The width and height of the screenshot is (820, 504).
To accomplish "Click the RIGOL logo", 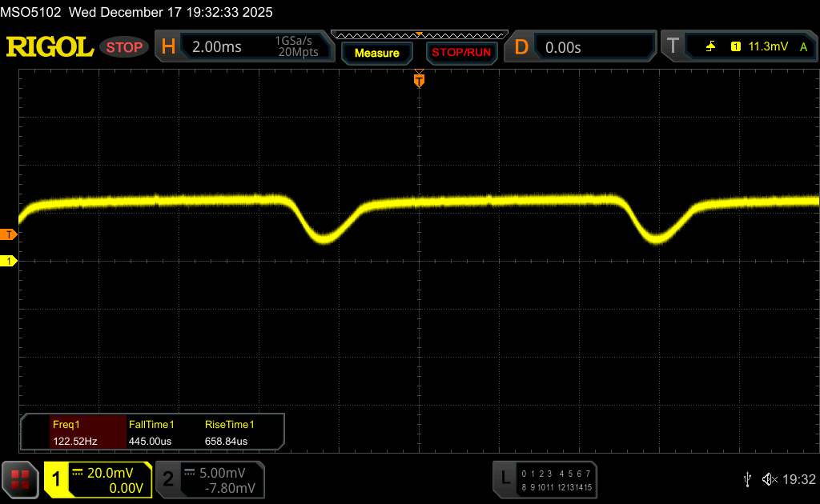I will (x=50, y=47).
